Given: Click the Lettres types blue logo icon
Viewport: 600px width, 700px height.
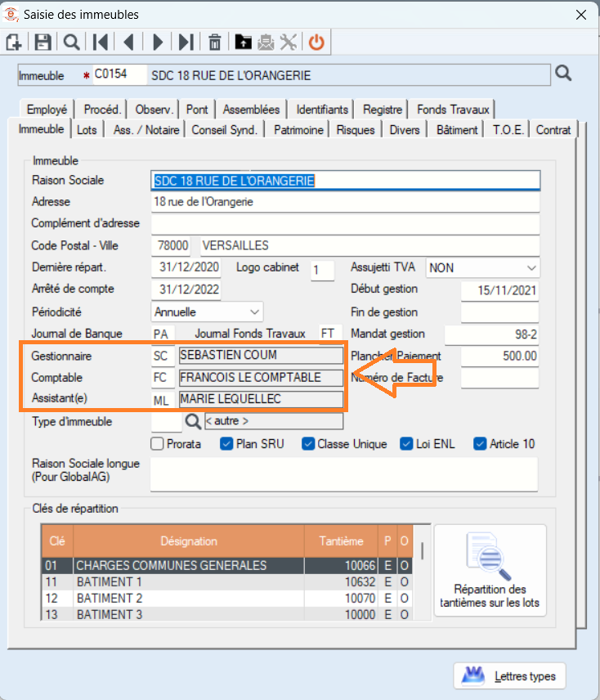Looking at the screenshot, I should tap(472, 675).
